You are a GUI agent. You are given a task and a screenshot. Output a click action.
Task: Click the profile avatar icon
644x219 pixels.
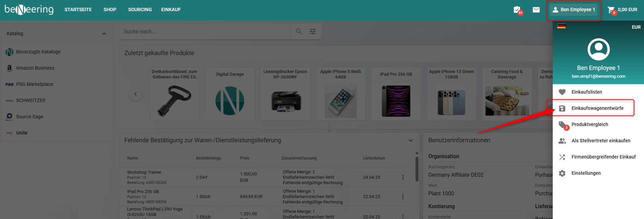tap(598, 49)
